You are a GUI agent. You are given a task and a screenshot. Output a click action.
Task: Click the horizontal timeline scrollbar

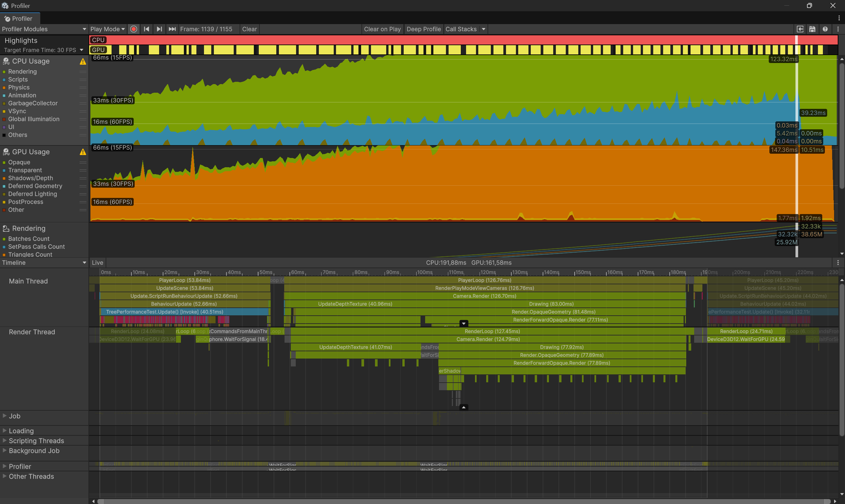(x=463, y=501)
